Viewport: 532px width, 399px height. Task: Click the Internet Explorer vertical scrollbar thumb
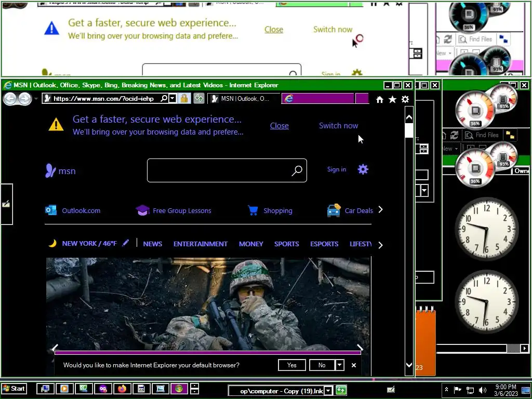(x=409, y=130)
